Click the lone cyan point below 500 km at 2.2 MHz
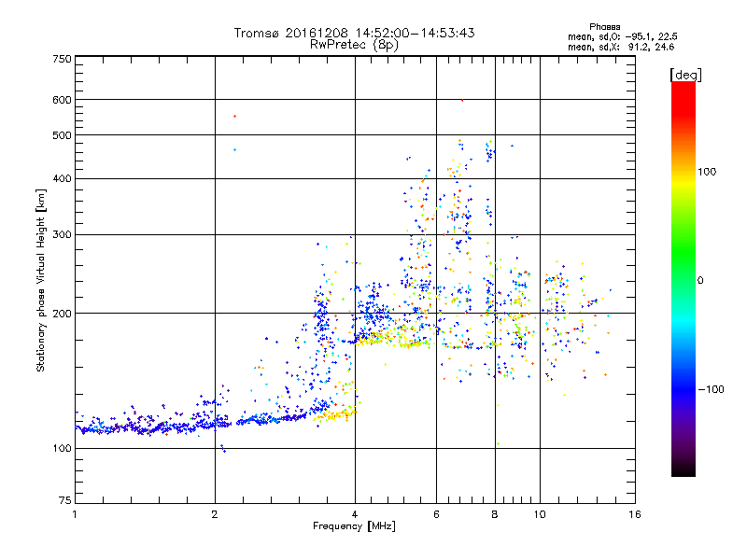 click(x=234, y=150)
